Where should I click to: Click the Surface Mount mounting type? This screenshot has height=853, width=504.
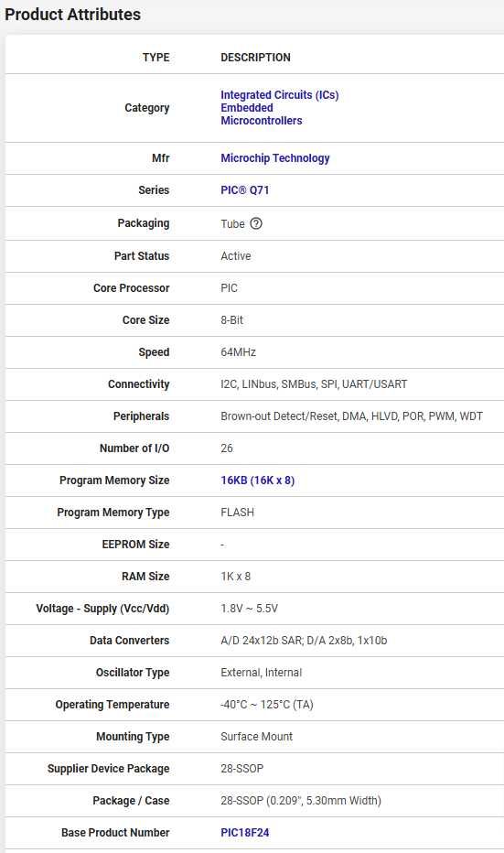pyautogui.click(x=257, y=736)
